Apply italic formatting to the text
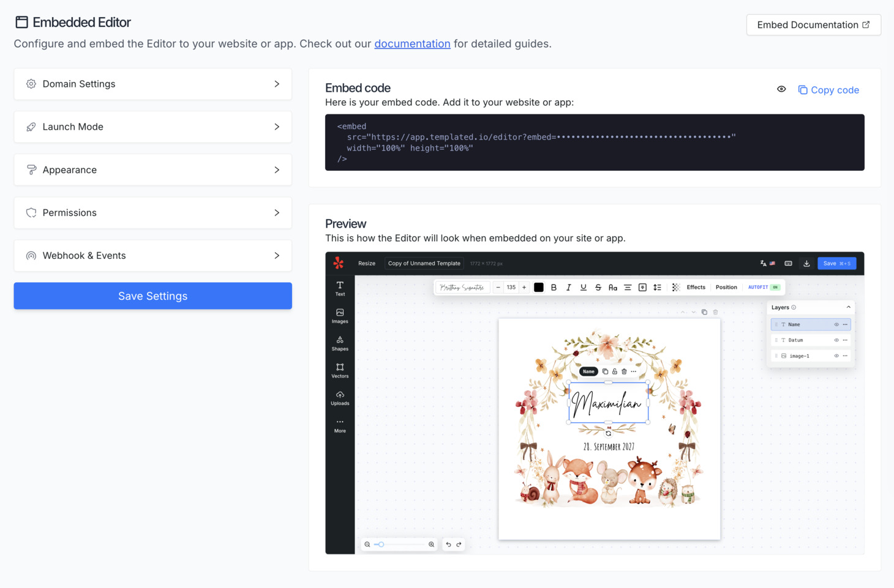This screenshot has height=588, width=894. (568, 287)
